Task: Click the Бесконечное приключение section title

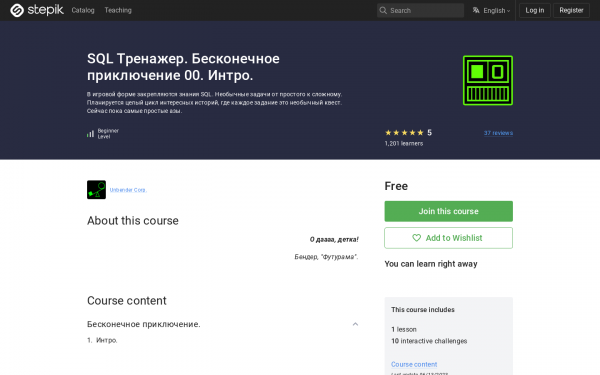Action: (x=143, y=324)
